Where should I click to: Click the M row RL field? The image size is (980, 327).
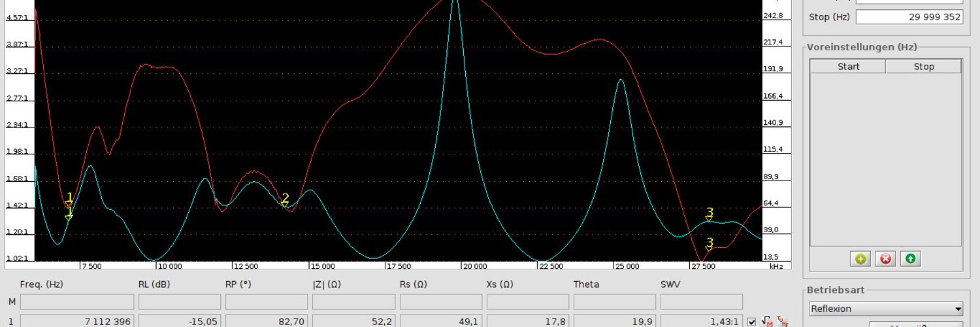180,301
